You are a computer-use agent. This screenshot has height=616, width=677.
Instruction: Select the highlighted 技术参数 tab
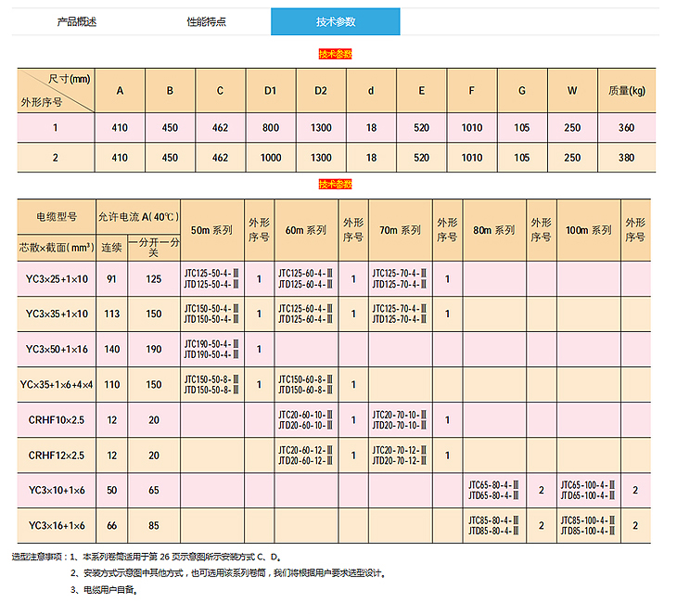pos(335,21)
